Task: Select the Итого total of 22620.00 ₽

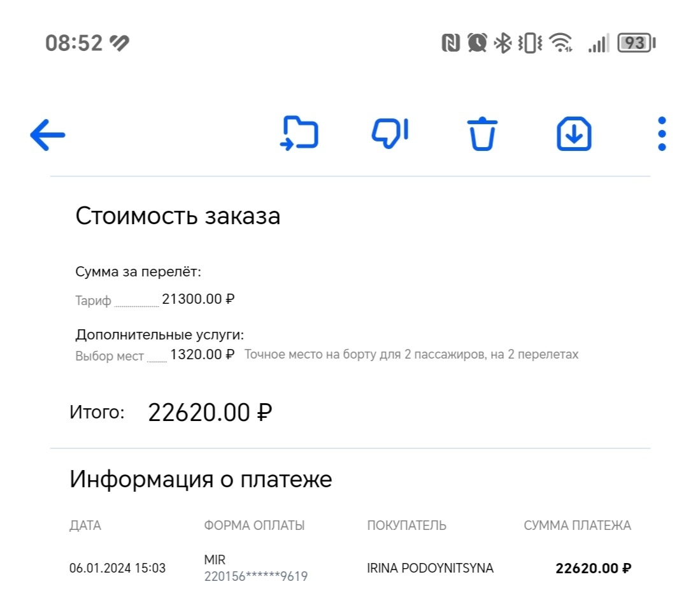Action: (x=210, y=412)
